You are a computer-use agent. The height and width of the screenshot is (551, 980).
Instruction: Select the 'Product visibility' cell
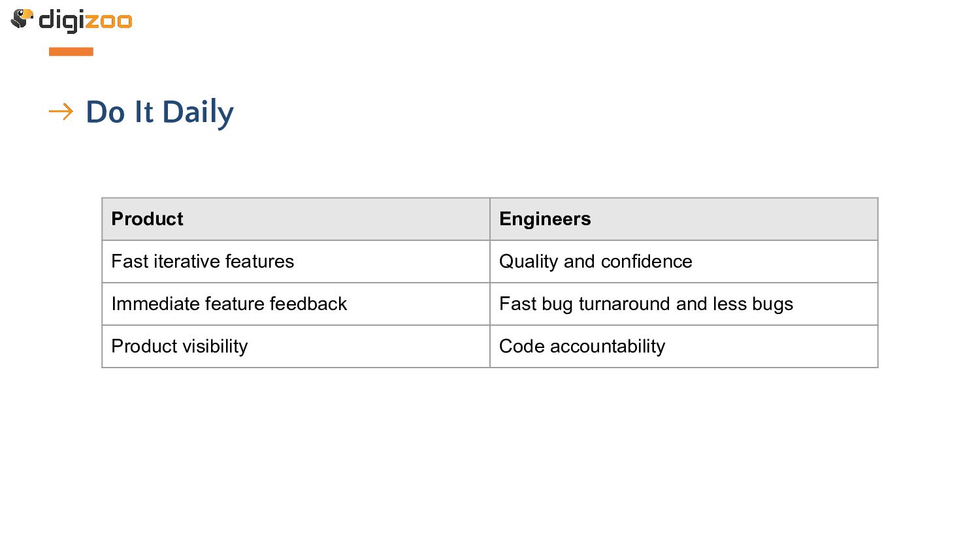[296, 346]
